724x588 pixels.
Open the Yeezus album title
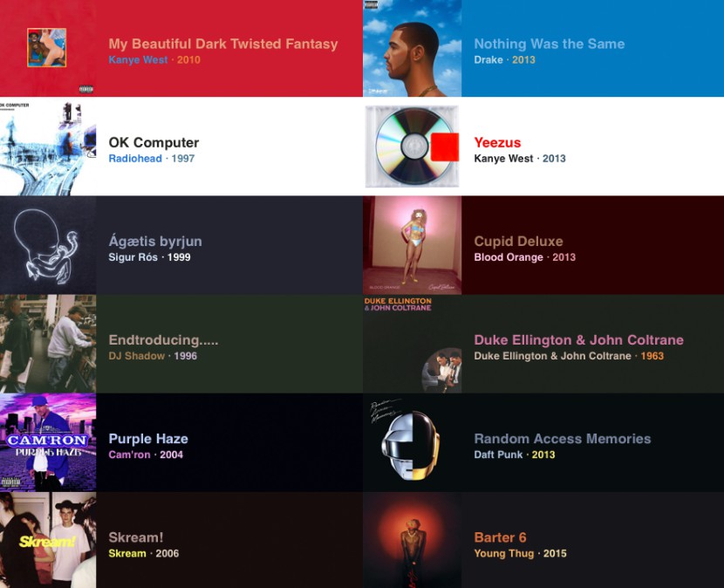[497, 142]
